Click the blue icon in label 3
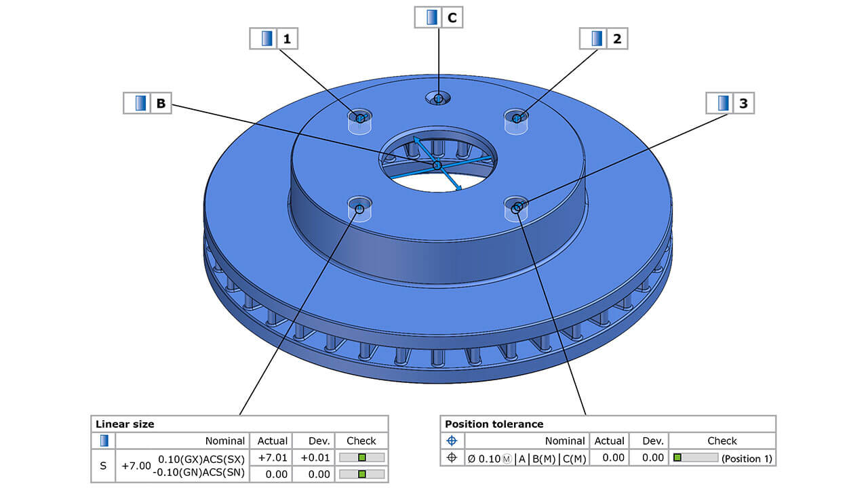Screen dimensions: 868x488 (723, 103)
